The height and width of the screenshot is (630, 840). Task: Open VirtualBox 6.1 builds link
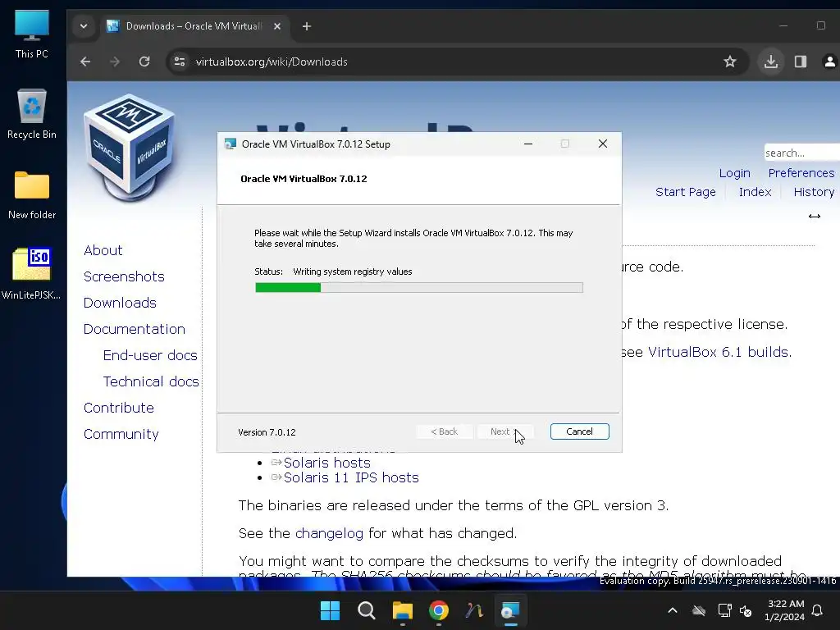719,352
